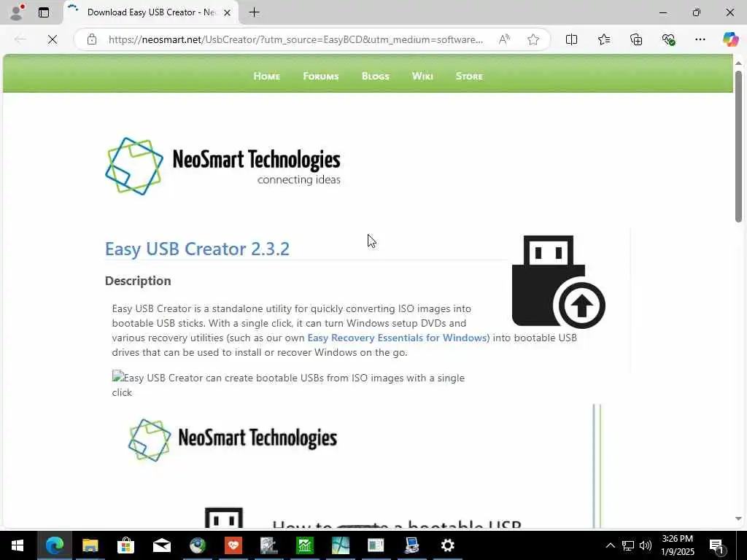
Task: Open the Store navigation item
Action: pyautogui.click(x=469, y=76)
